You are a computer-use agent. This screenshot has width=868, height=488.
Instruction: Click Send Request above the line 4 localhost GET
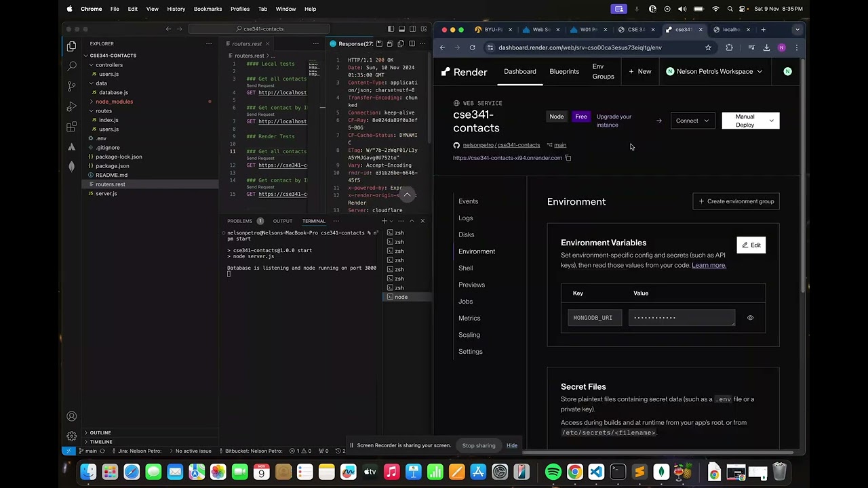tap(260, 85)
